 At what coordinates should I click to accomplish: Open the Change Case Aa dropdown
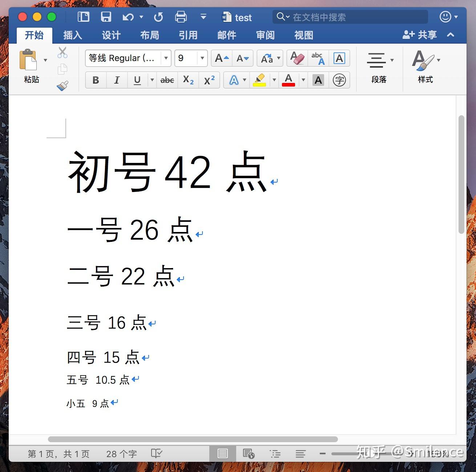coord(270,58)
